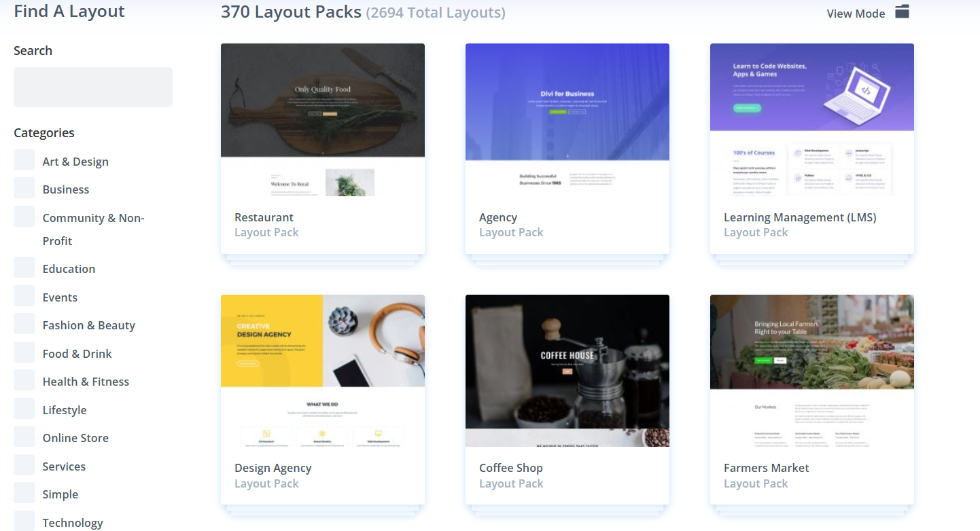Filter by Food & Drink checkbox
The height and width of the screenshot is (531, 980).
(x=24, y=353)
